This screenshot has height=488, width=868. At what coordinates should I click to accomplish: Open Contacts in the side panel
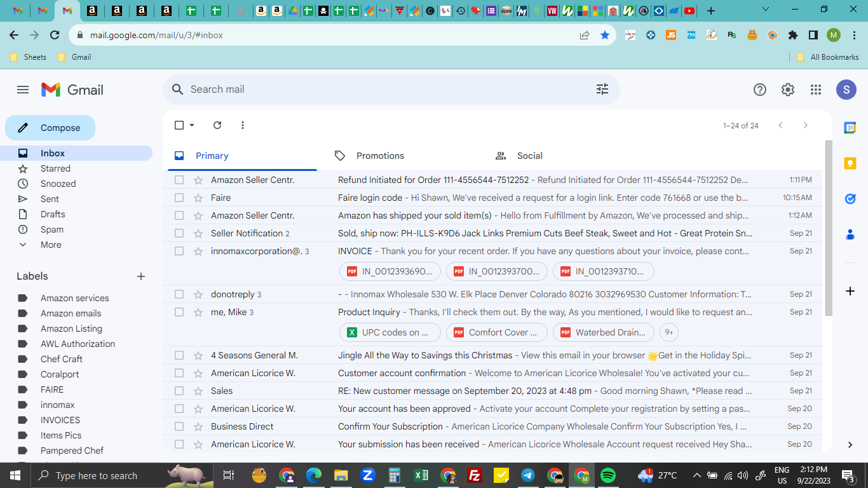[850, 234]
